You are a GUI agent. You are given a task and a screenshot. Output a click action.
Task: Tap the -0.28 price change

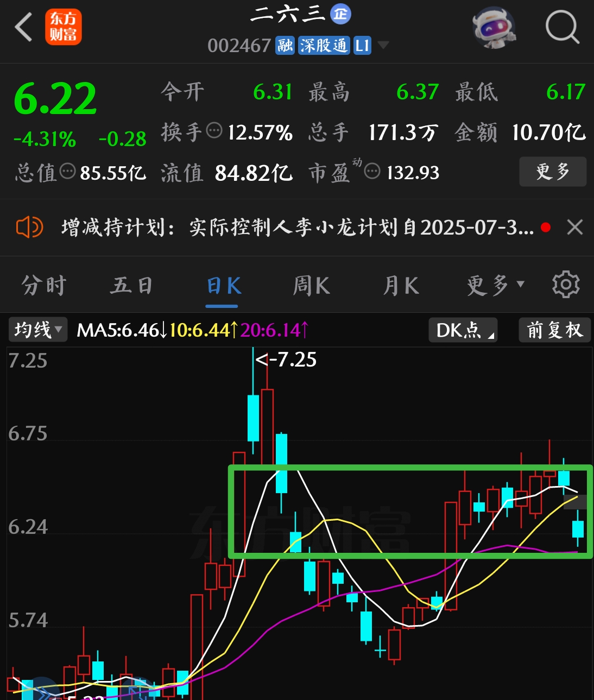123,139
